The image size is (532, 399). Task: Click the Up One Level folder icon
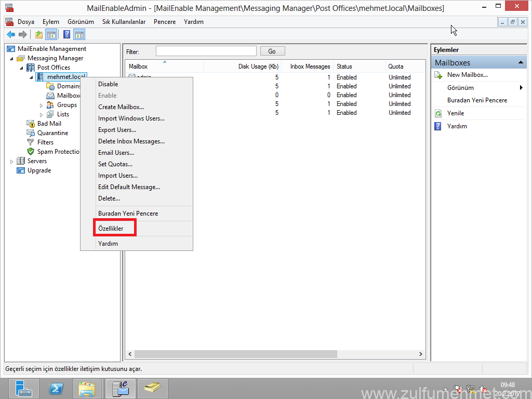click(38, 35)
